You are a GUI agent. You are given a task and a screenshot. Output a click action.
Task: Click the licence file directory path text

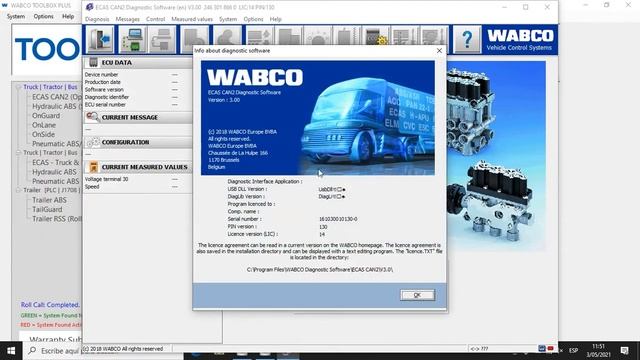coord(320,270)
